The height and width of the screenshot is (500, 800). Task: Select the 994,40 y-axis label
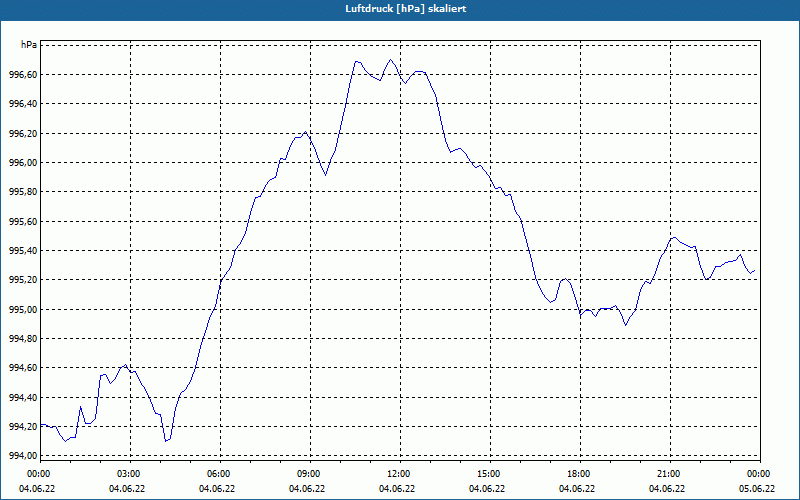coord(23,397)
